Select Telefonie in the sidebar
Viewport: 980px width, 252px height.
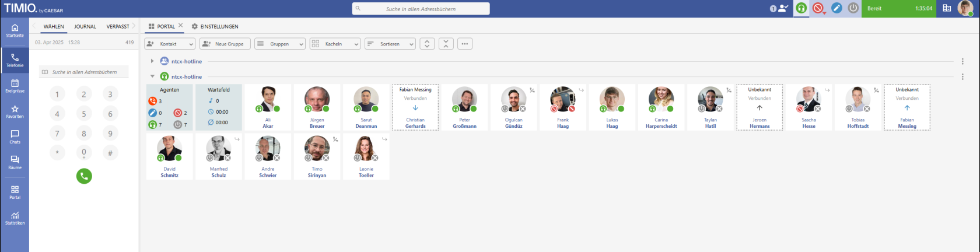click(x=15, y=60)
